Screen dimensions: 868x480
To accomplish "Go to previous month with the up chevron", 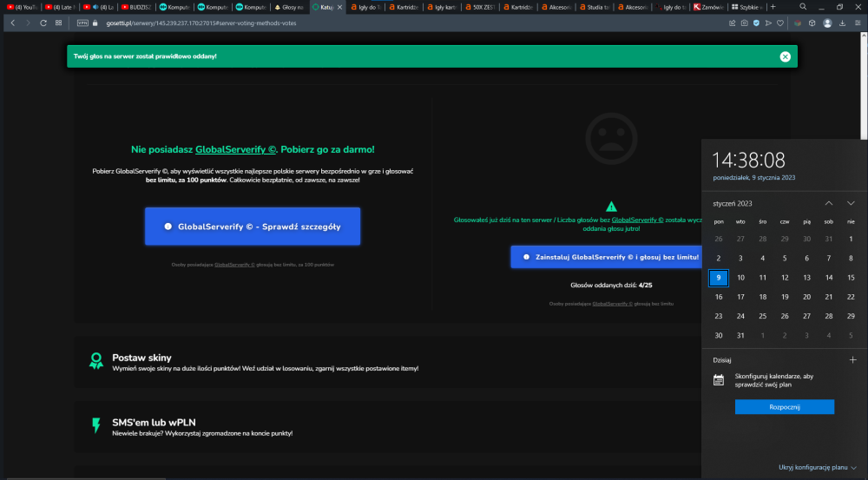I will tap(829, 204).
